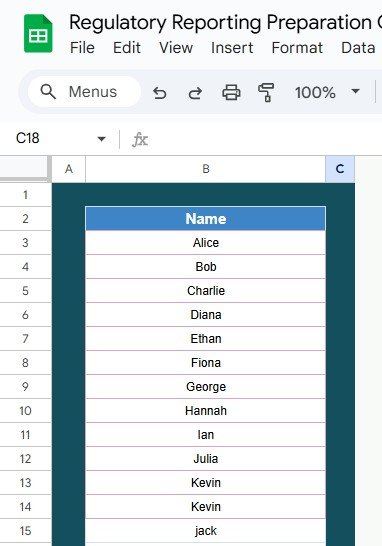Open the View menu
Screen dimensions: 382x546
[x=176, y=48]
